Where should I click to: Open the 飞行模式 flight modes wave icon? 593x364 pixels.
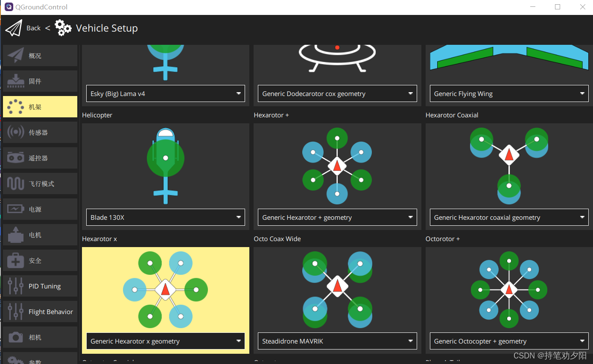pos(16,183)
